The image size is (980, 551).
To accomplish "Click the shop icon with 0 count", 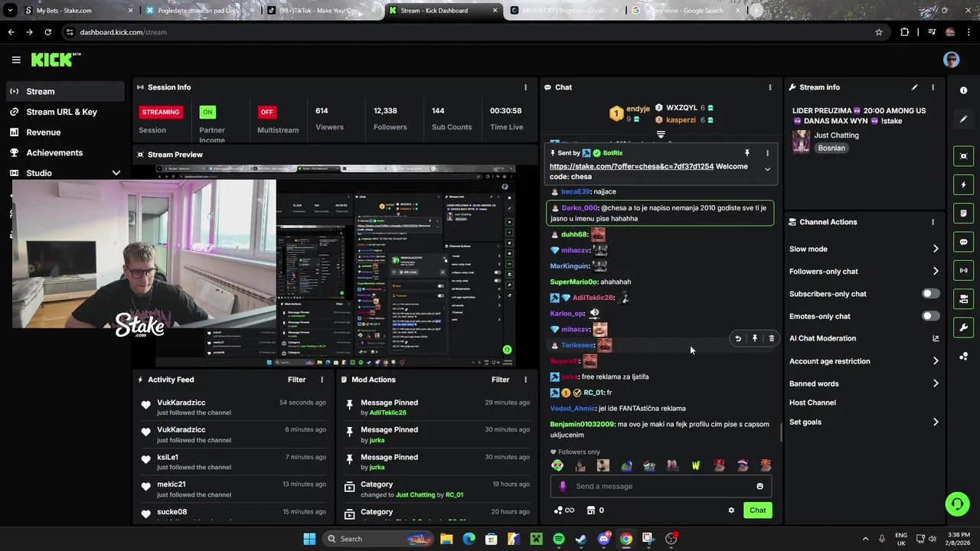I will click(595, 510).
